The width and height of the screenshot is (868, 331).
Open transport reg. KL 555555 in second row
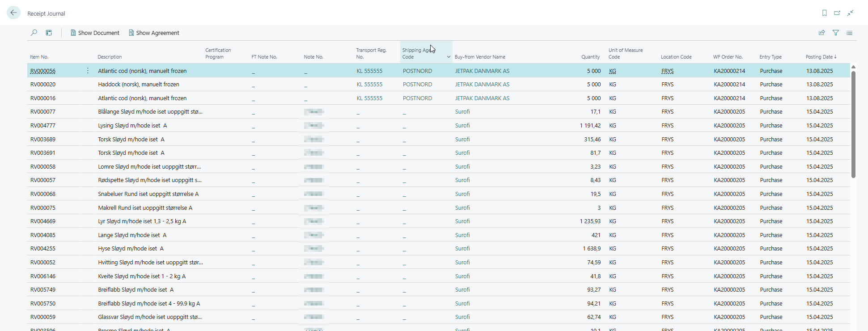coord(369,84)
